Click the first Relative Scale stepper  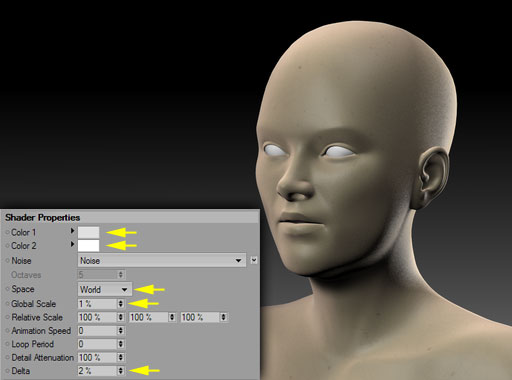coord(121,317)
